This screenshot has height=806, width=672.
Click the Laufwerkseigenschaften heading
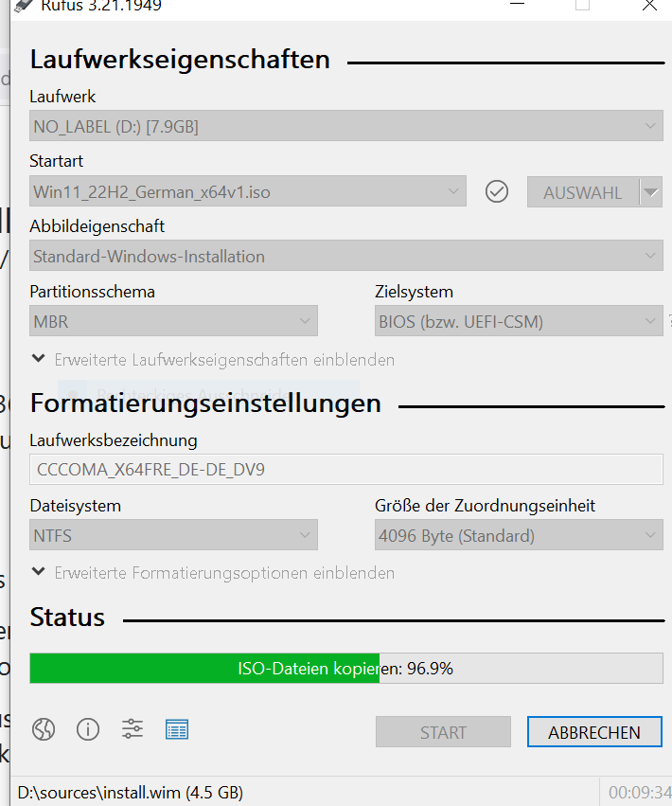180,60
